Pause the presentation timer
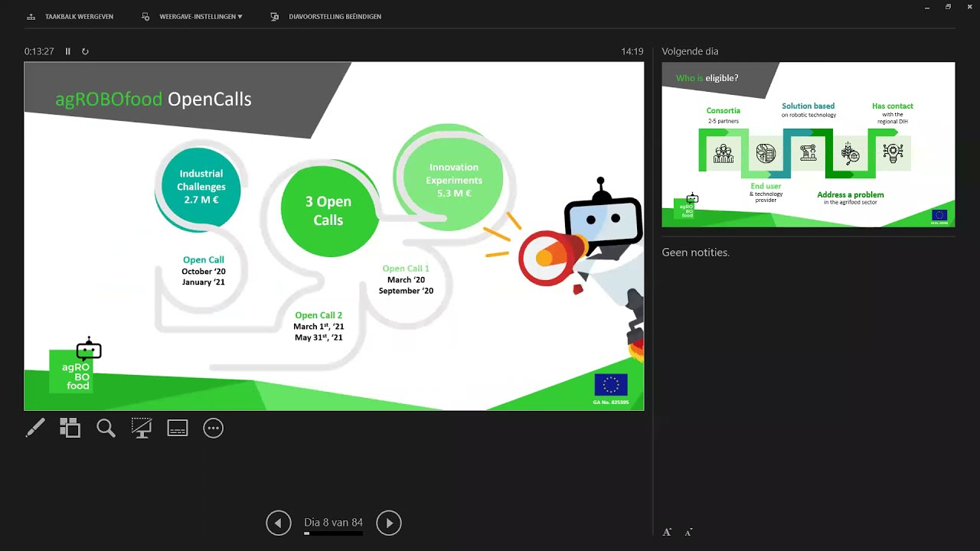 [67, 51]
